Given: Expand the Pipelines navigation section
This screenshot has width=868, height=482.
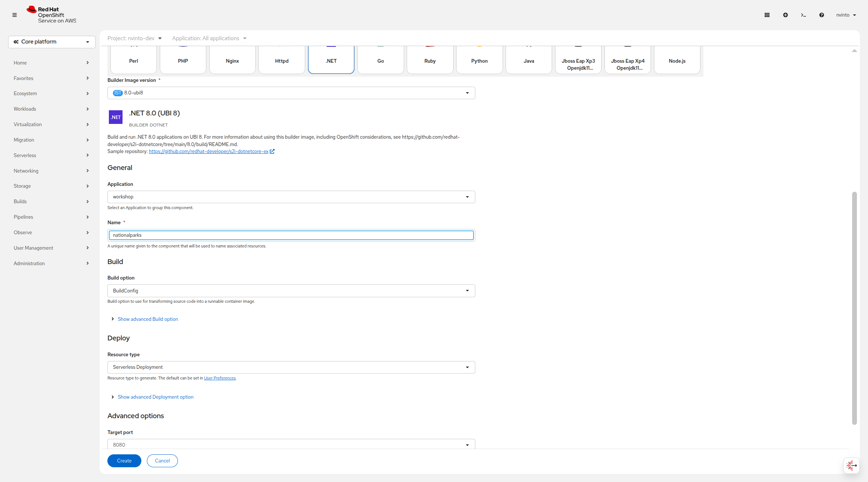Looking at the screenshot, I should pos(52,217).
